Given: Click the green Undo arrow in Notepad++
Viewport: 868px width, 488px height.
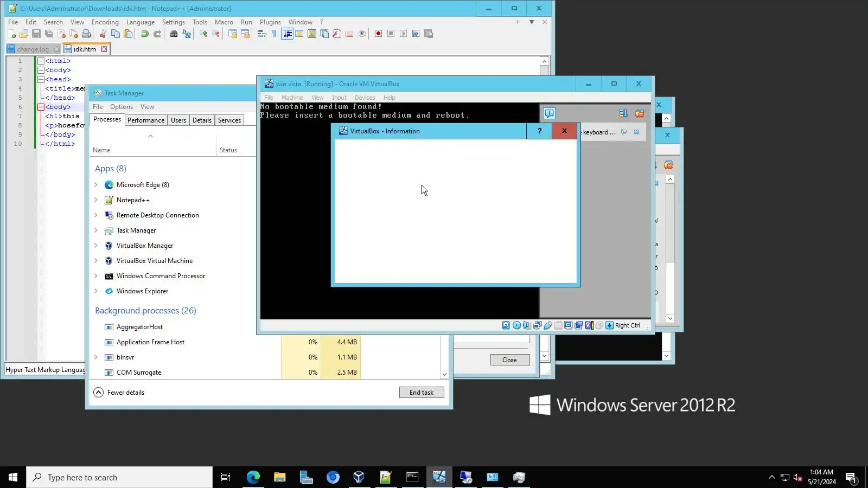Looking at the screenshot, I should pyautogui.click(x=145, y=34).
